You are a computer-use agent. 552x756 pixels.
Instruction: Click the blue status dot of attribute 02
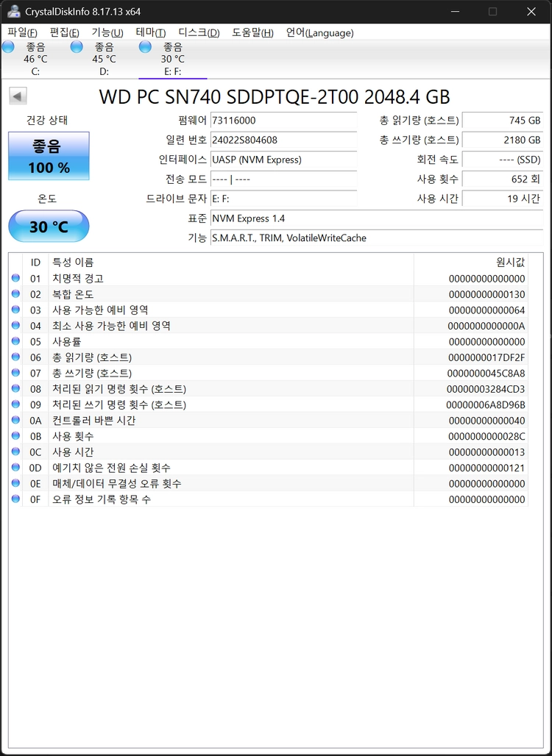16,293
